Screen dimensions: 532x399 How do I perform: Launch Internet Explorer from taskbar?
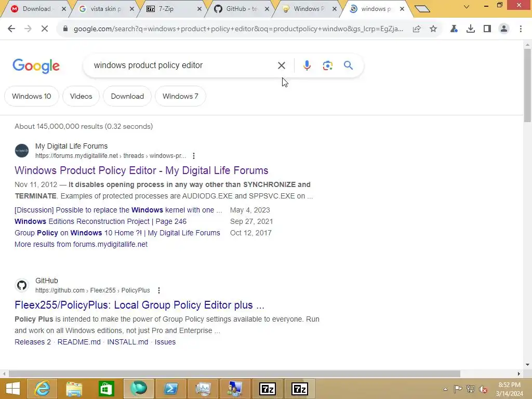[42, 389]
